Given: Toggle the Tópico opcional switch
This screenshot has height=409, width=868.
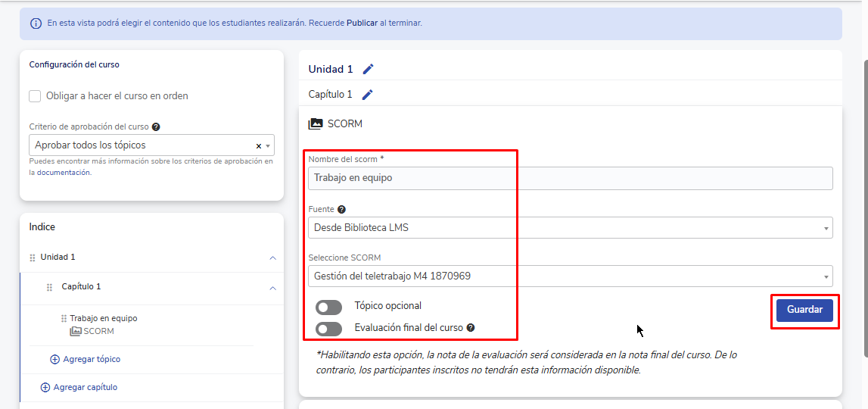Looking at the screenshot, I should [328, 307].
